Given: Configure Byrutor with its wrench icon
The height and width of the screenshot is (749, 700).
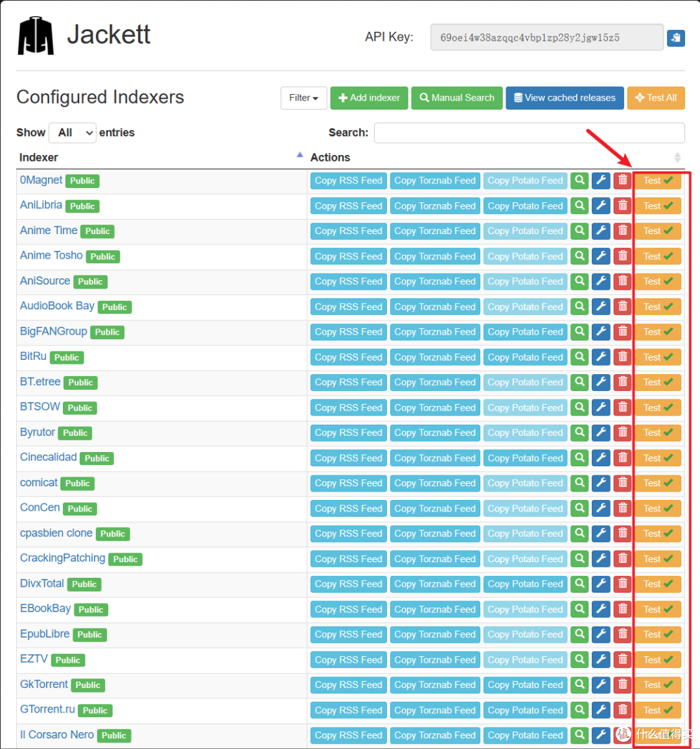Looking at the screenshot, I should pos(601,433).
